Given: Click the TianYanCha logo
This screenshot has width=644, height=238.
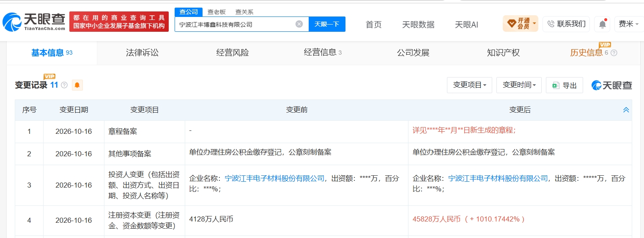Looking at the screenshot, I should pos(34,22).
